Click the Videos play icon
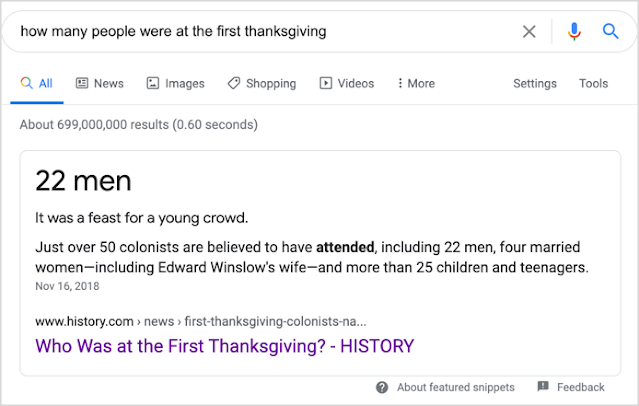This screenshot has width=639, height=406. pyautogui.click(x=326, y=83)
